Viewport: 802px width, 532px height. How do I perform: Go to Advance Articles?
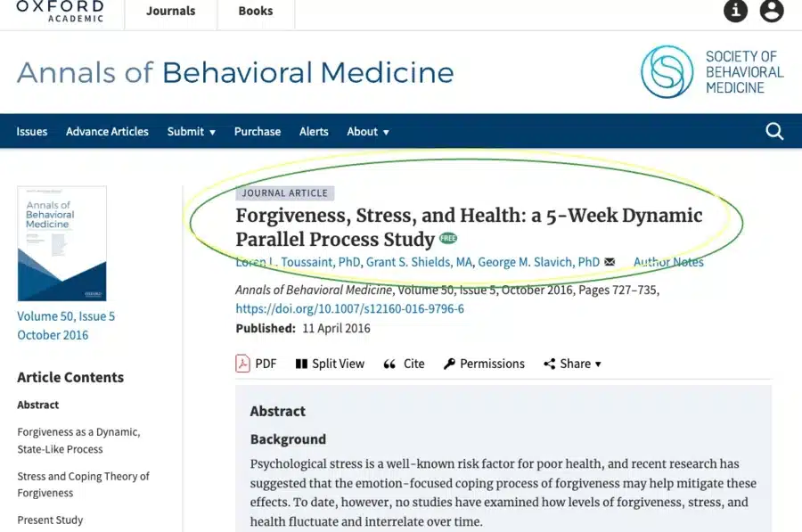[x=107, y=132]
